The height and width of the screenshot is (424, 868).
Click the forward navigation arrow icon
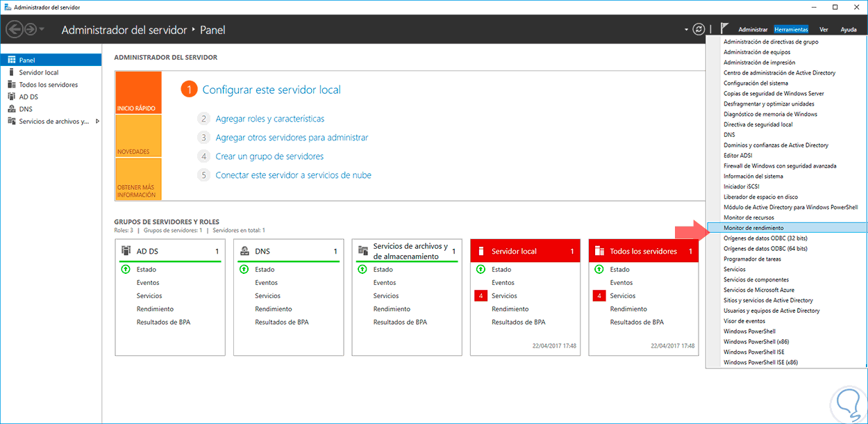(x=31, y=29)
